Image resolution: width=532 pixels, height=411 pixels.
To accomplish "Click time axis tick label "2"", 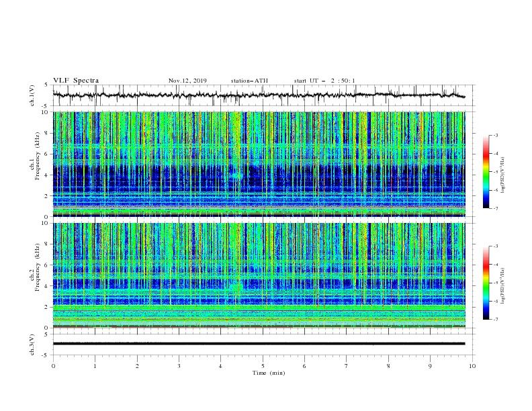I will (x=137, y=366).
